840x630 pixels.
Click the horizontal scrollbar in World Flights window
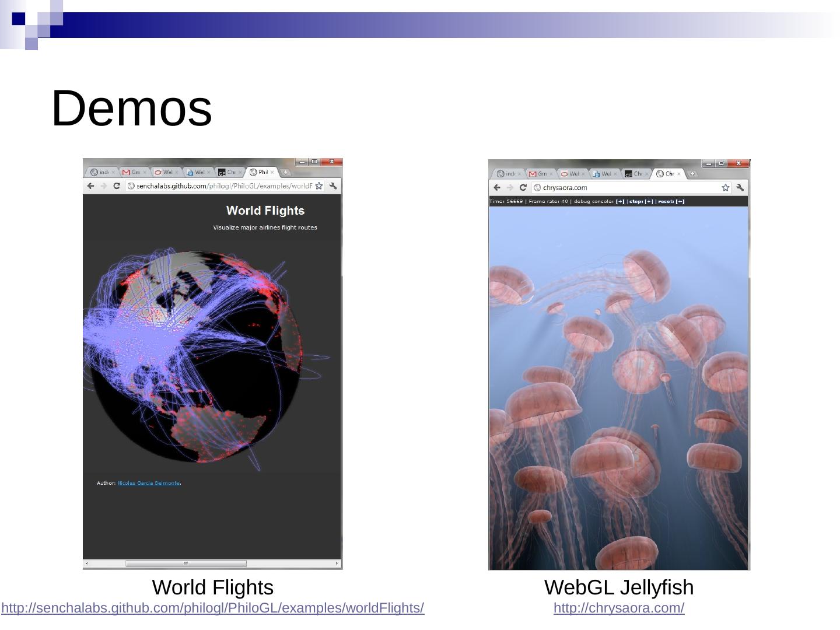pos(186,563)
